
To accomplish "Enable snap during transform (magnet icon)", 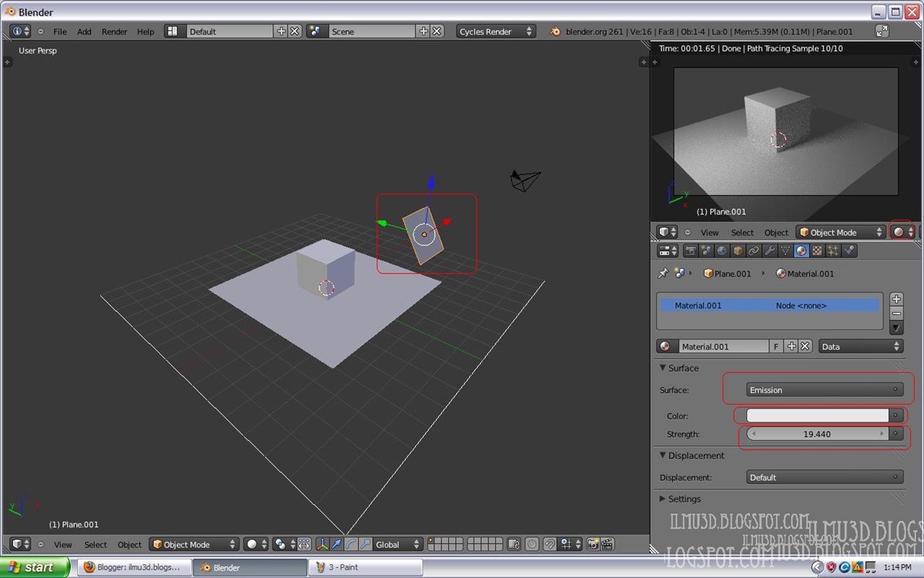I will [548, 544].
